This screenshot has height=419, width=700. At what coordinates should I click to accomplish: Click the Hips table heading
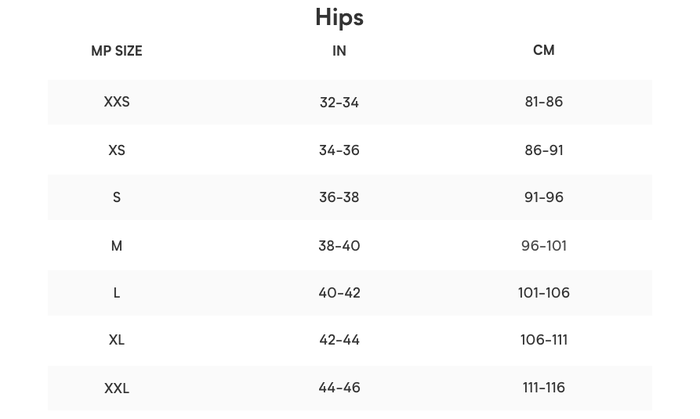(339, 17)
